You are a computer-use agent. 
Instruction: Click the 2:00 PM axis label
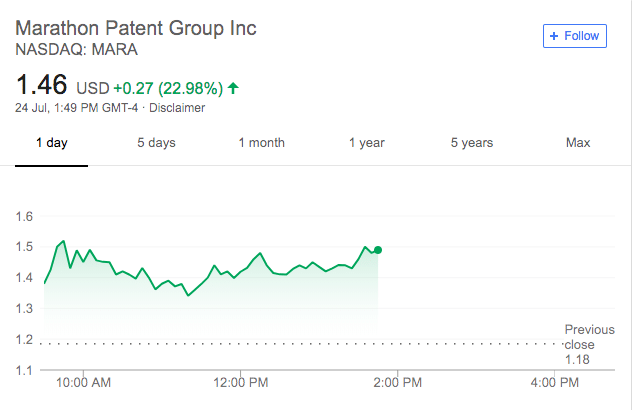(398, 382)
